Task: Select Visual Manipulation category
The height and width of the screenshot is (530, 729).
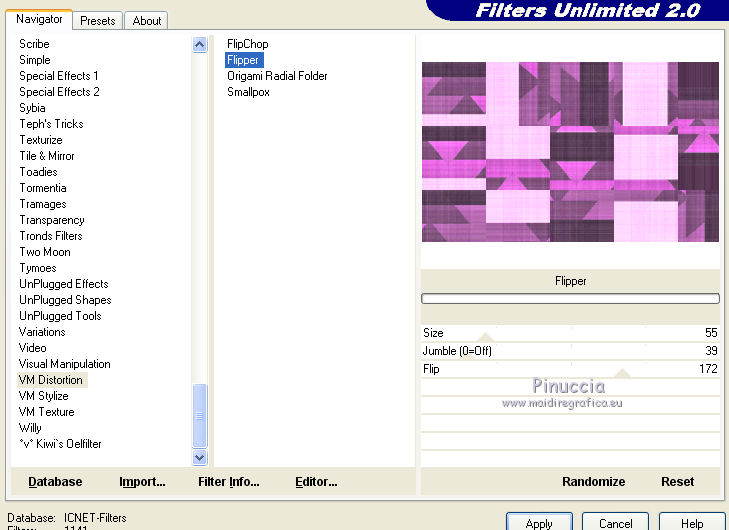Action: point(65,364)
